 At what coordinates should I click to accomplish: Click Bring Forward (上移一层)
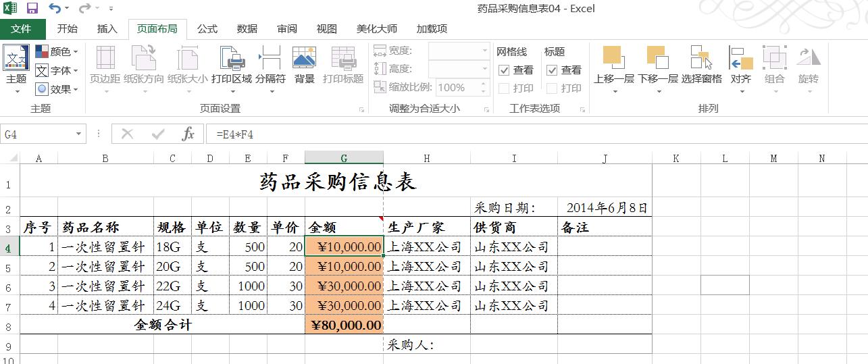point(613,70)
